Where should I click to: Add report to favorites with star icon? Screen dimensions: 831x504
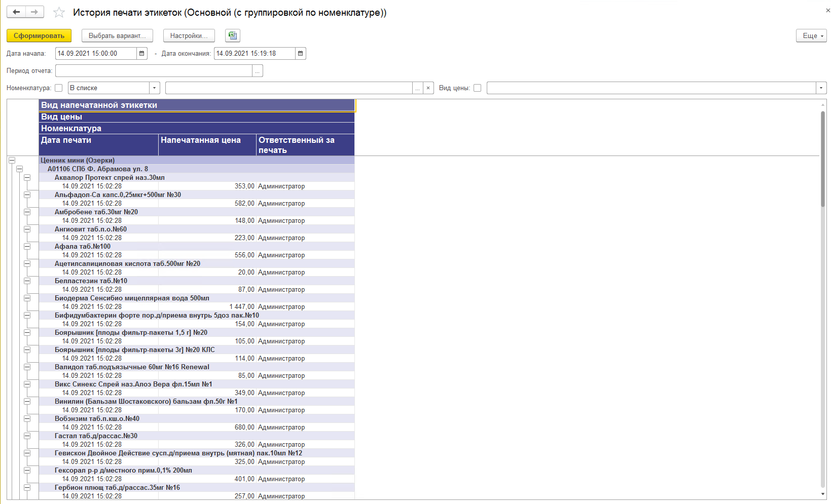click(x=59, y=13)
